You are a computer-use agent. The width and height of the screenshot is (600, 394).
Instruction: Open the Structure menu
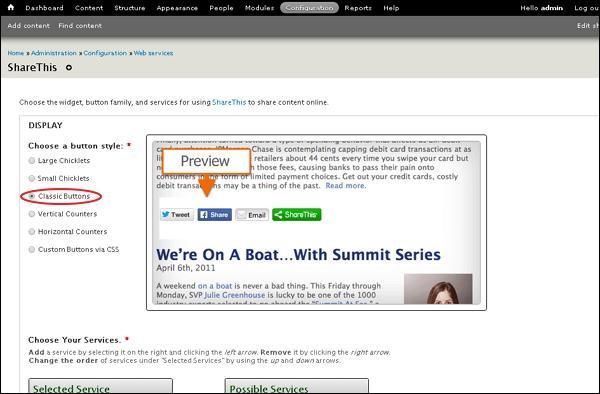(130, 8)
